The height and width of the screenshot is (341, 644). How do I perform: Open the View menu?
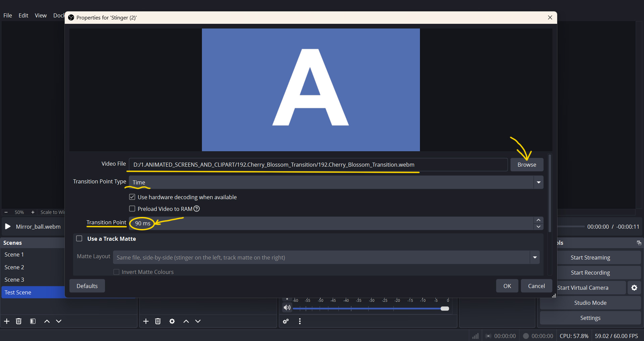[x=41, y=15]
